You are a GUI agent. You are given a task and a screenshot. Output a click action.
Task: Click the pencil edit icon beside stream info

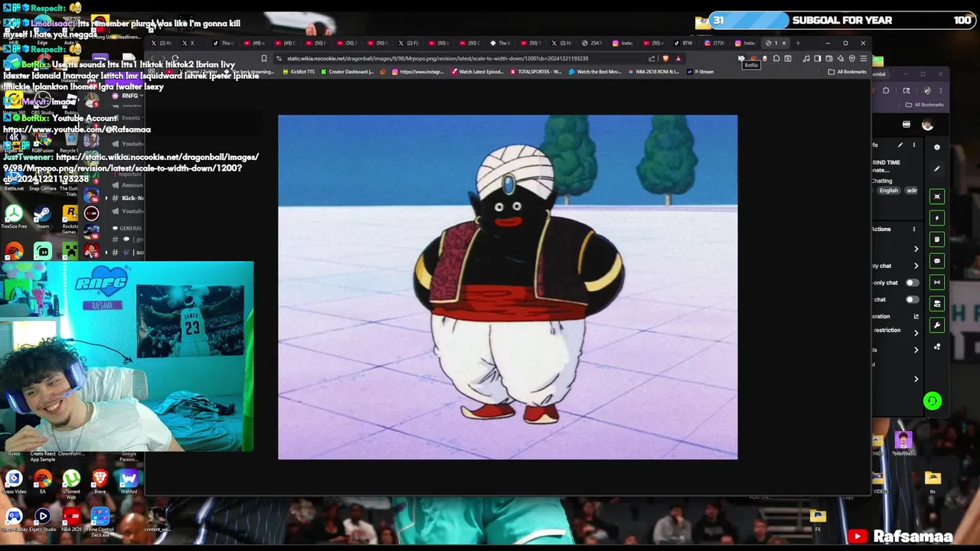click(900, 145)
